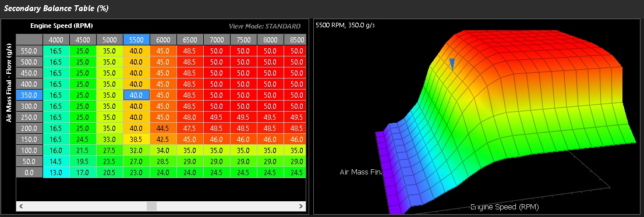
Task: Select the 49.5 cell at 250.0 row, 7000 RPM
Action: 217,117
